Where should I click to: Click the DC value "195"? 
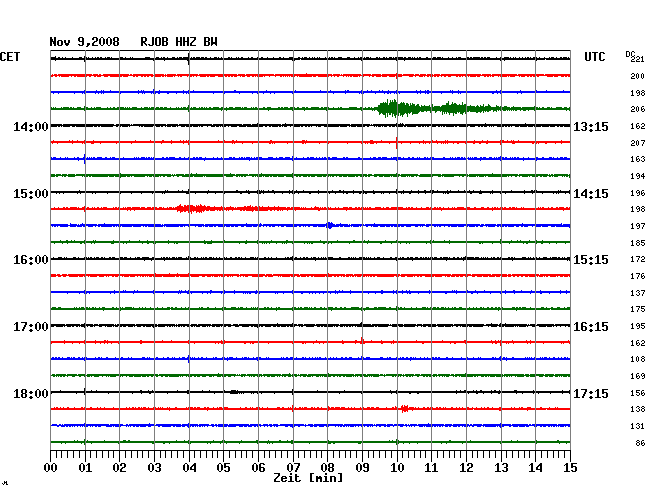point(638,327)
